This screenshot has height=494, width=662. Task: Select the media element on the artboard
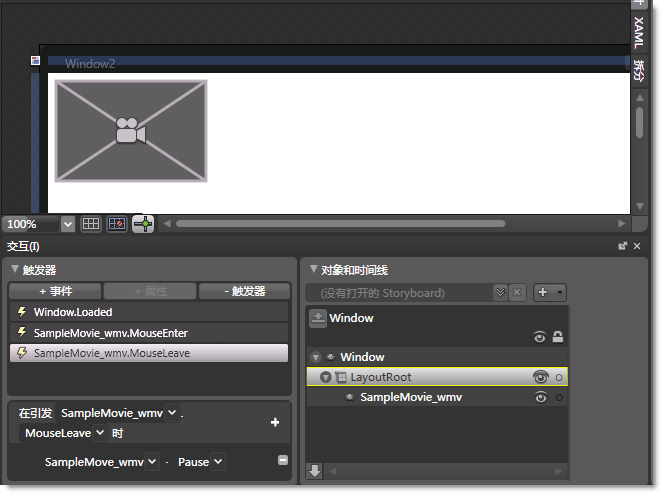coord(131,131)
